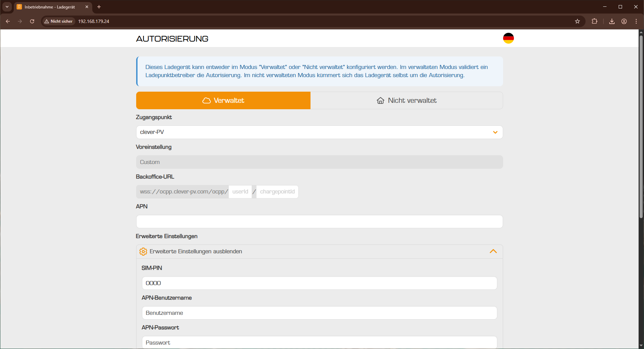The width and height of the screenshot is (644, 349).
Task: Click the chargepointId input field
Action: [x=277, y=192]
